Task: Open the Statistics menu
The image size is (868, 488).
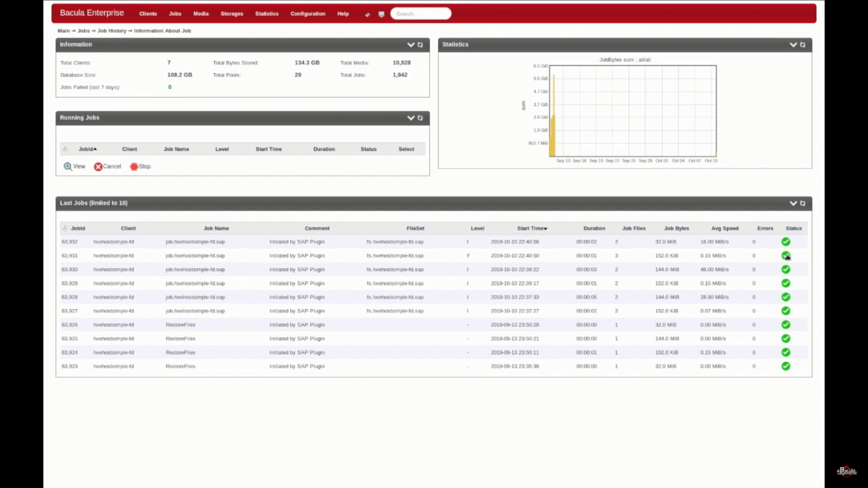Action: [267, 14]
